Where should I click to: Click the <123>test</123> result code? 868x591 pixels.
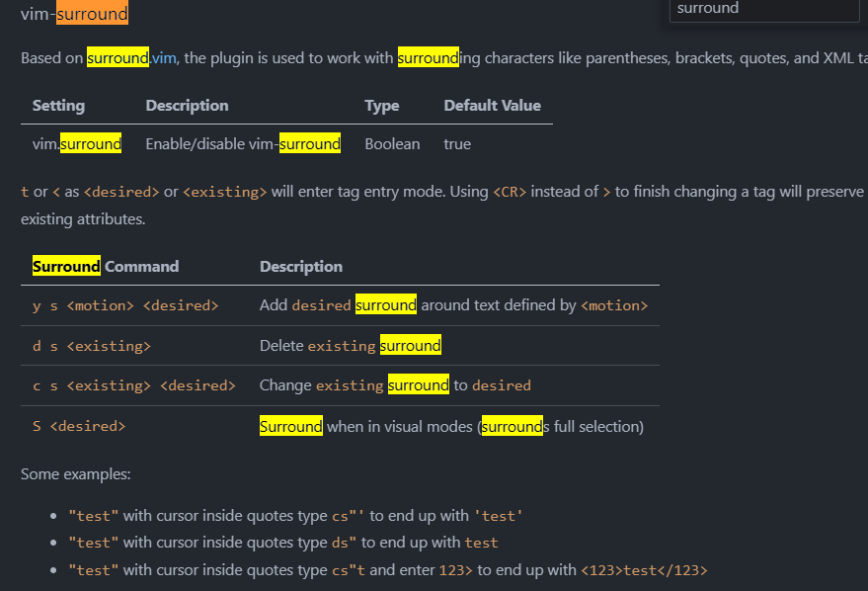644,570
